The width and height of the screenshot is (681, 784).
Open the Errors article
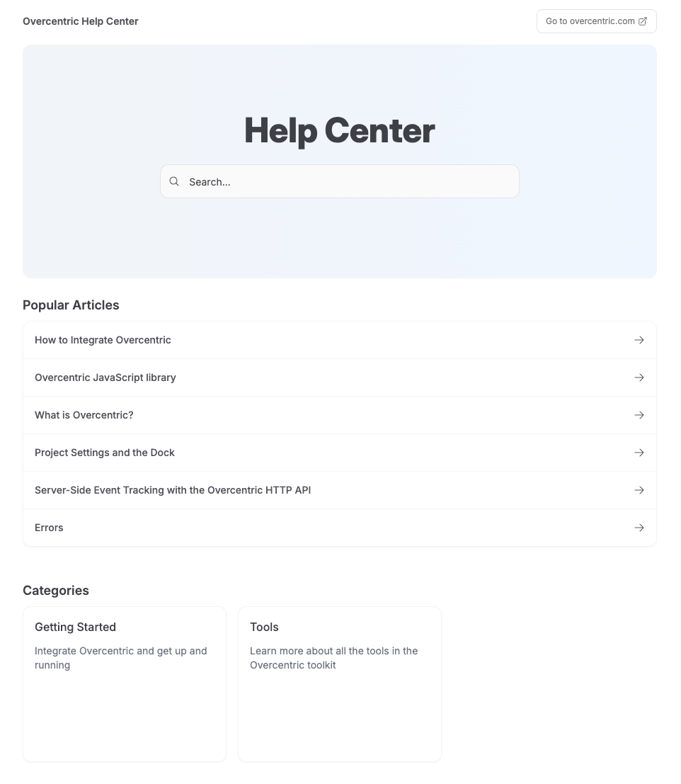coord(50,528)
